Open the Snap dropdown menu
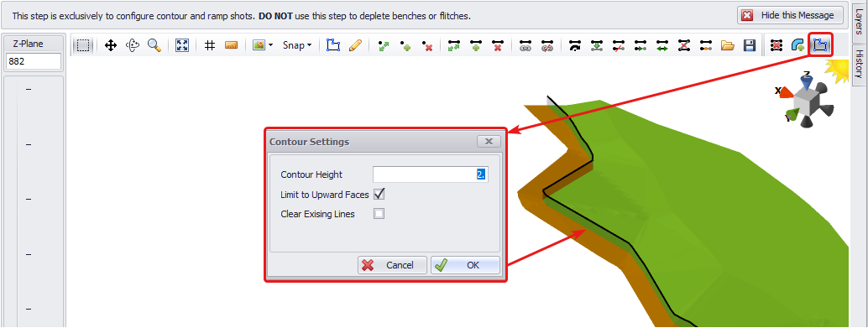 click(x=297, y=45)
